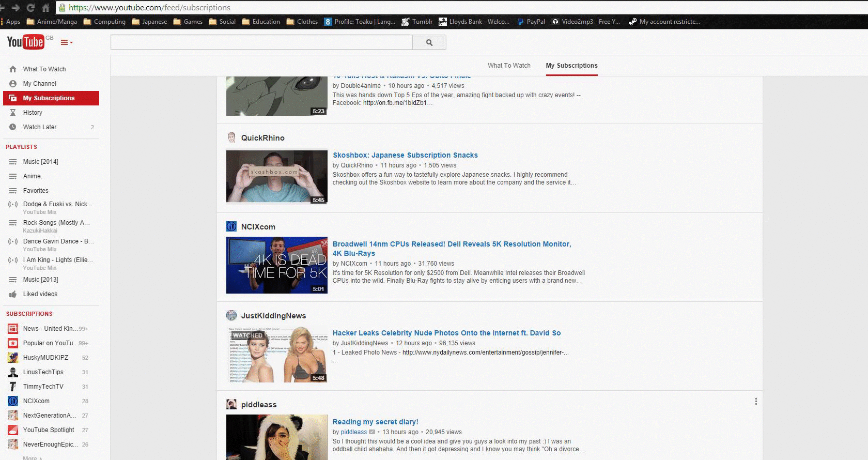Open the Apps bookmarks shortcut
Image resolution: width=868 pixels, height=460 pixels.
pos(10,22)
